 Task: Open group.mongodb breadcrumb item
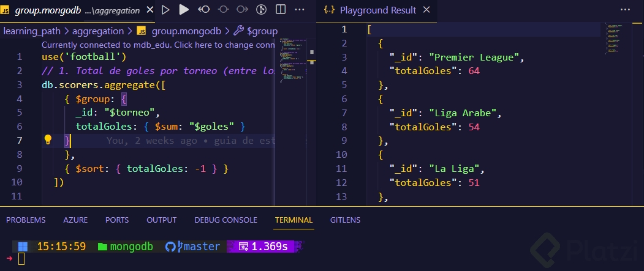point(186,31)
